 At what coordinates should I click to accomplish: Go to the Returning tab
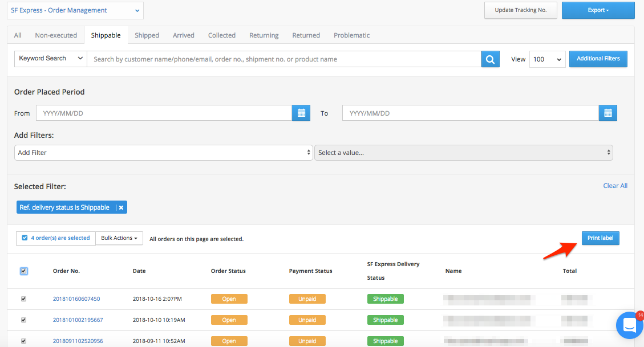(264, 35)
